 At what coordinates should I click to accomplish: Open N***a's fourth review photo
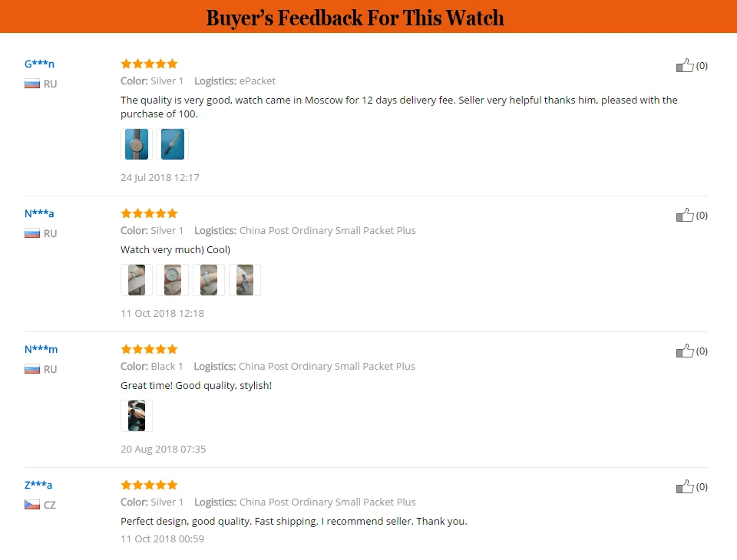point(245,280)
